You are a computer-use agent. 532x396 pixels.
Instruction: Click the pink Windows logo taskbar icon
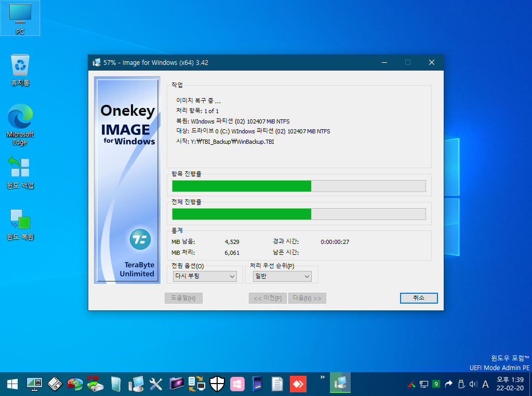tap(237, 384)
